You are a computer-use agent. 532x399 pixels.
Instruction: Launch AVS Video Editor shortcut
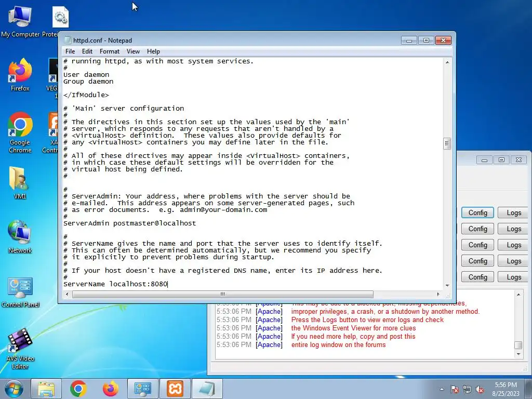(20, 348)
